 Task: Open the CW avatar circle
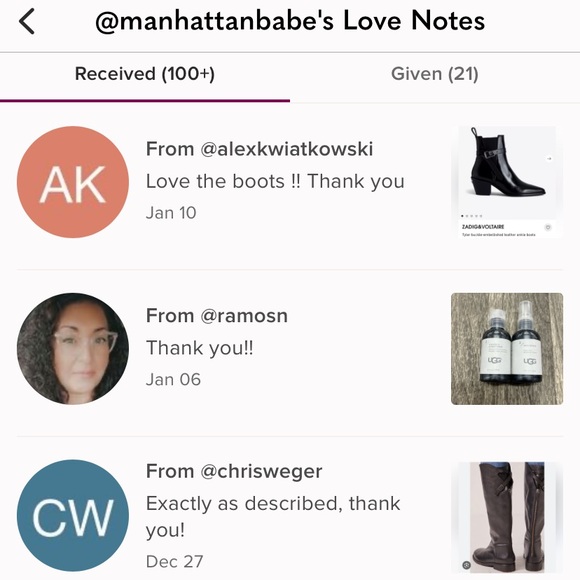click(73, 515)
